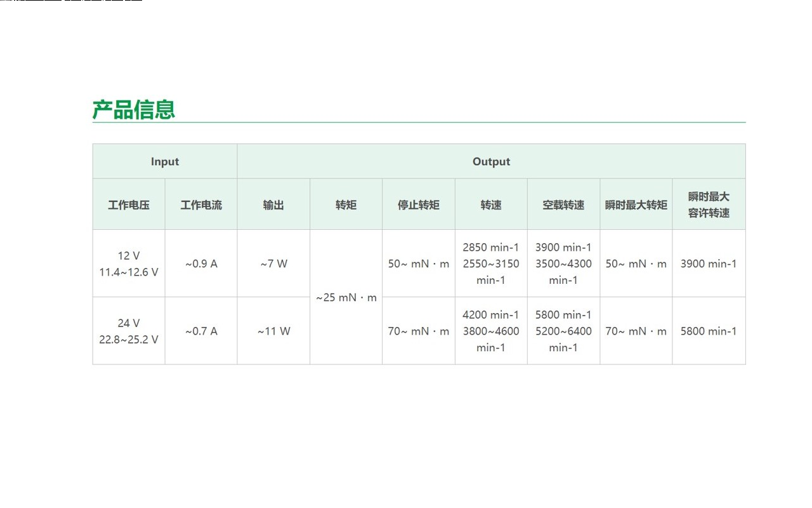Viewport: 812px width, 508px height.
Task: Select 70~ mN·m in the 停止转矩 column
Action: [419, 331]
